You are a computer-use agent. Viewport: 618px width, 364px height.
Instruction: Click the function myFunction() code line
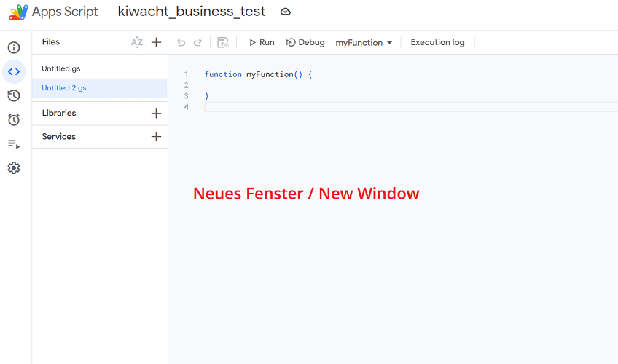[x=259, y=74]
